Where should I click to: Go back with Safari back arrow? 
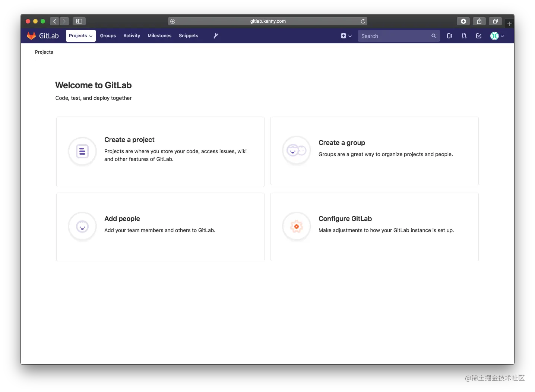(x=55, y=21)
